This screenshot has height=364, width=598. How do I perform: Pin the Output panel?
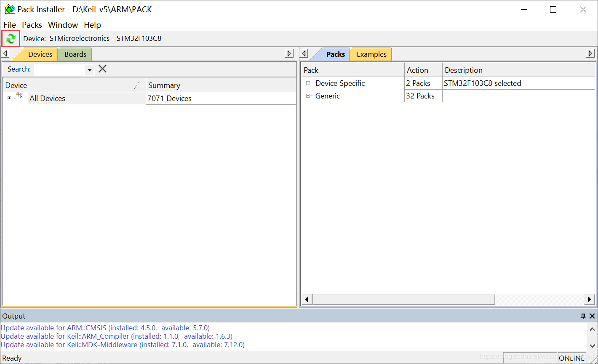[583, 316]
